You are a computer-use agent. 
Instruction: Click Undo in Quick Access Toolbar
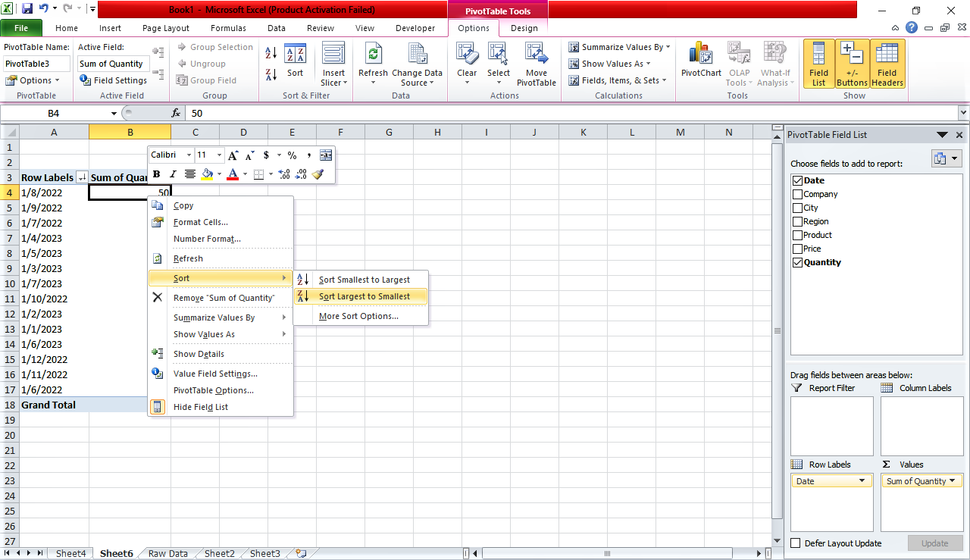click(x=44, y=9)
